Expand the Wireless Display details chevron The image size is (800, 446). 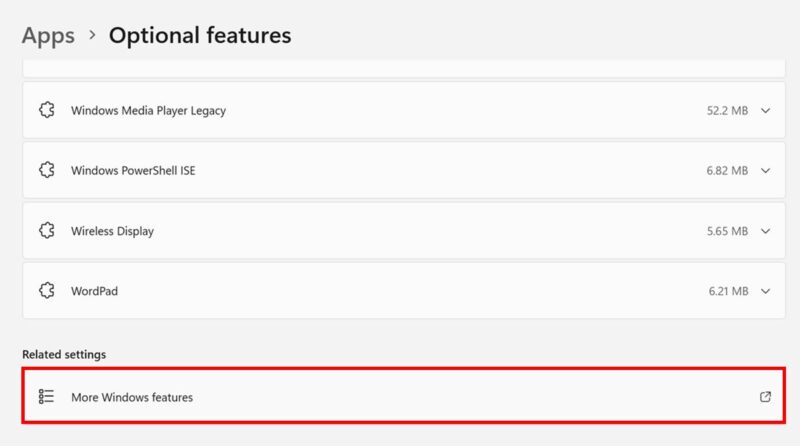point(766,231)
